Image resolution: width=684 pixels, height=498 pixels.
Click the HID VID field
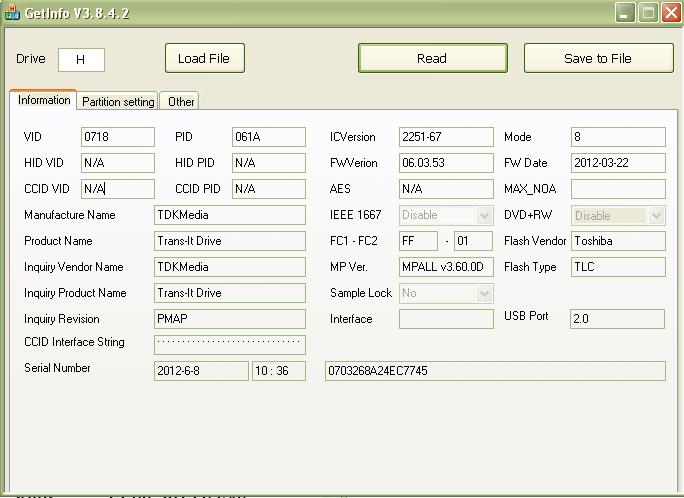point(118,163)
